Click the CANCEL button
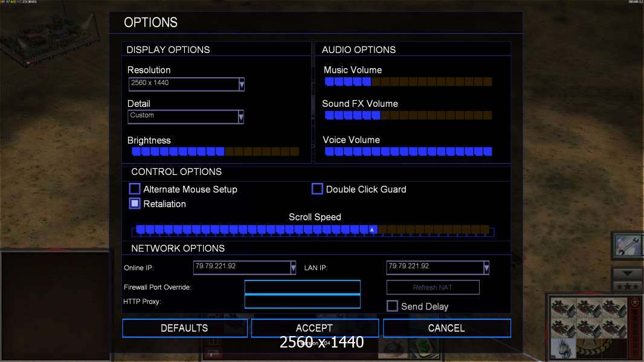The image size is (644, 362). 446,328
